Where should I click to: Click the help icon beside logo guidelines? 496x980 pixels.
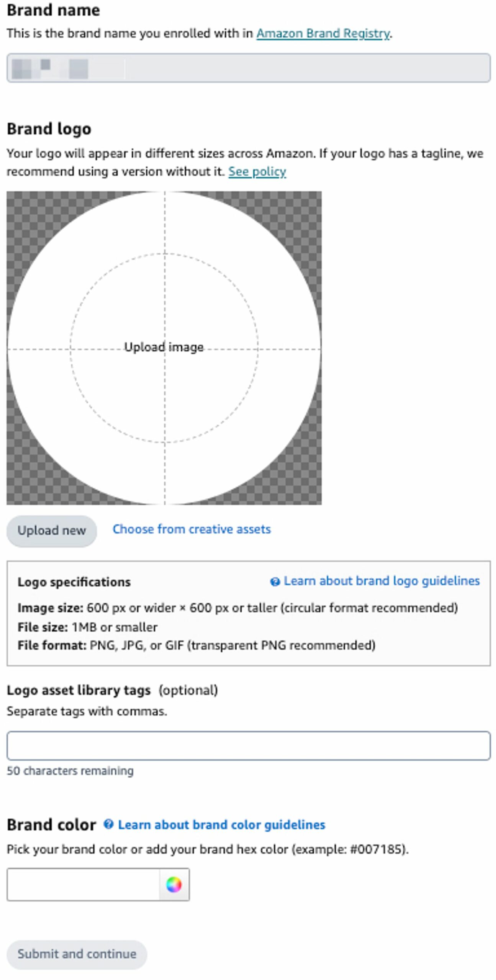click(275, 582)
